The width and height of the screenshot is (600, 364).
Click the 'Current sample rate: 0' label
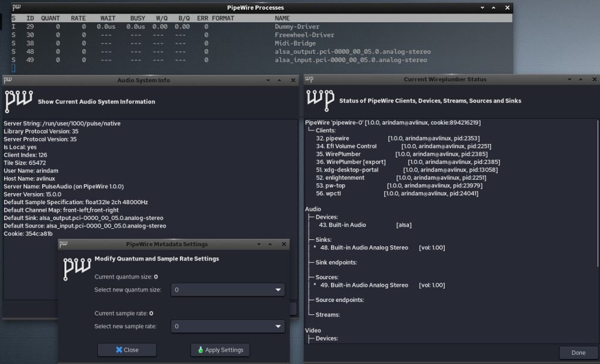124,314
